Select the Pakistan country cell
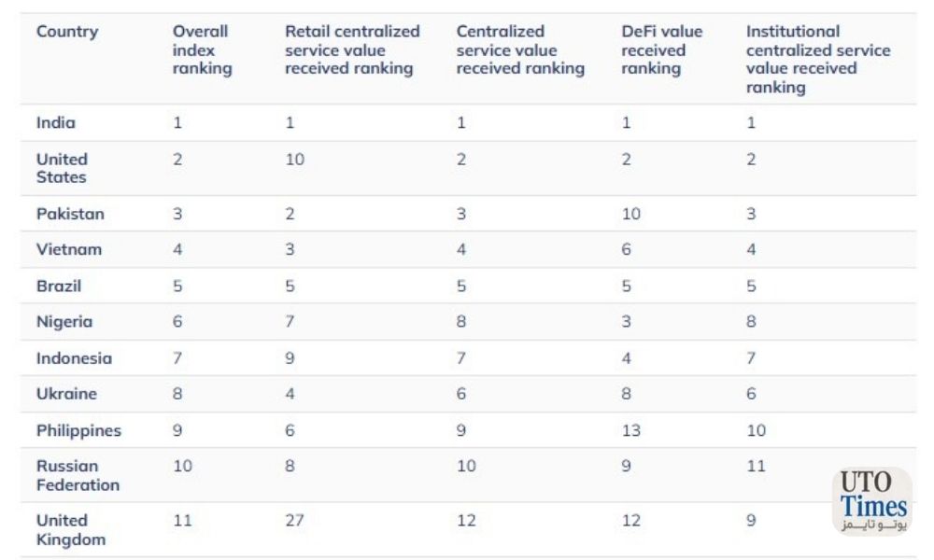934x560 pixels. pos(70,214)
